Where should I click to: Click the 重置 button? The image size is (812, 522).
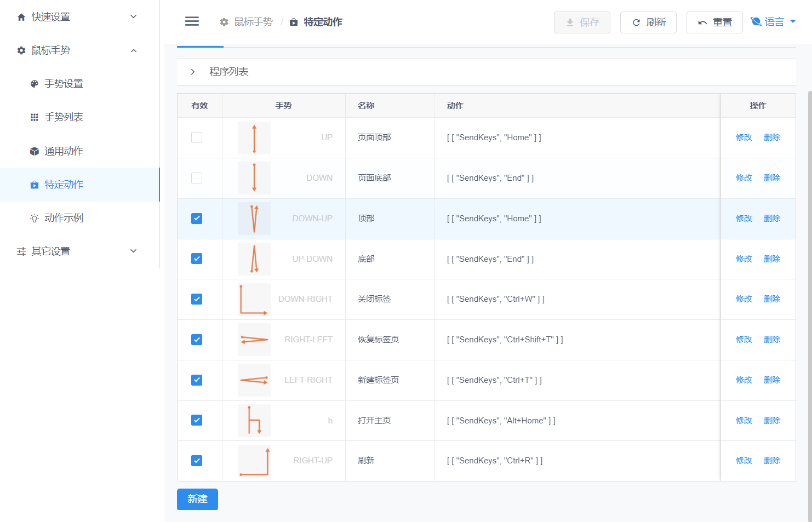coord(714,22)
